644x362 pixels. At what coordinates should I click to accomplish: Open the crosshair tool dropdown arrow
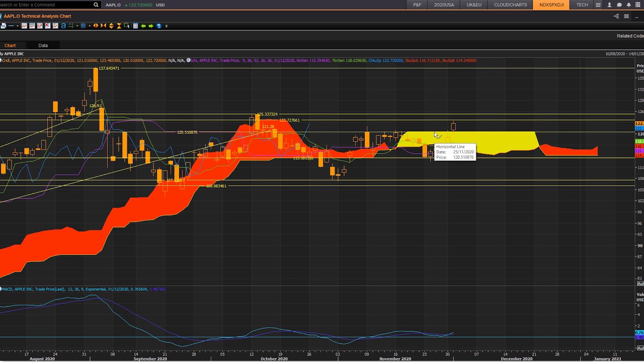tap(77, 26)
